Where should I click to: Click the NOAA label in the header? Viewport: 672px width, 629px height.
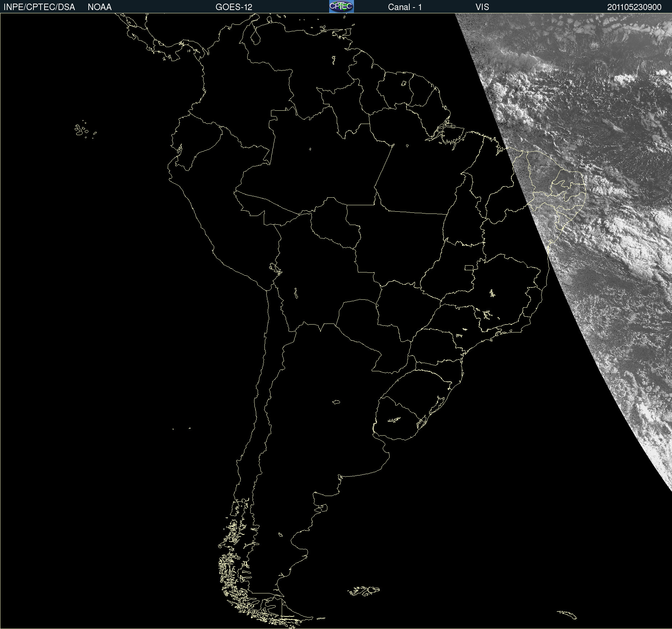[100, 7]
